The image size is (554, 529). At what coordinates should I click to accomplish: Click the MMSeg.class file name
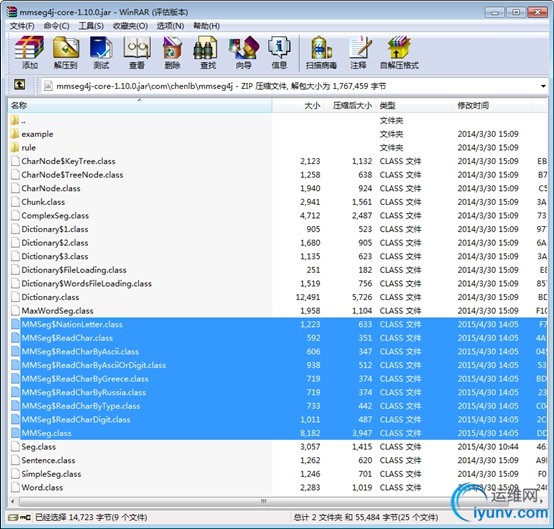coord(46,433)
